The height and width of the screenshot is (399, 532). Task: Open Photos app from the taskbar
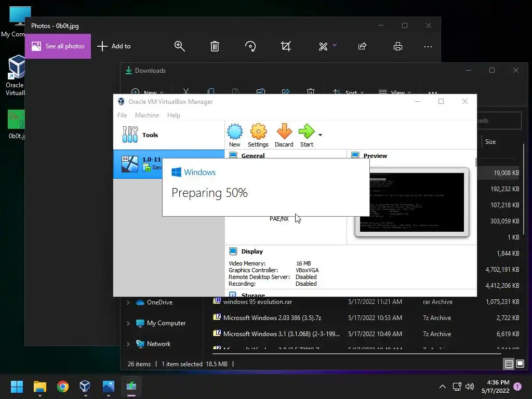[108, 387]
